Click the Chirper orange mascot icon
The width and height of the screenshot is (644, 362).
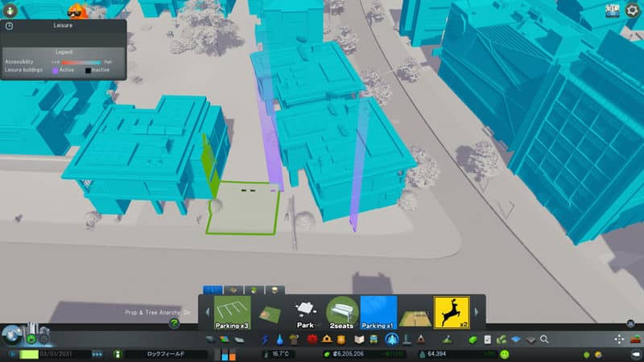(78, 10)
